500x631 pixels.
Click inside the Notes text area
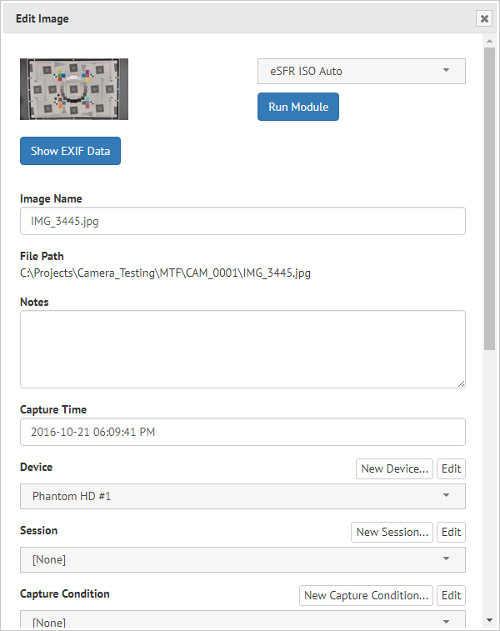pyautogui.click(x=243, y=349)
